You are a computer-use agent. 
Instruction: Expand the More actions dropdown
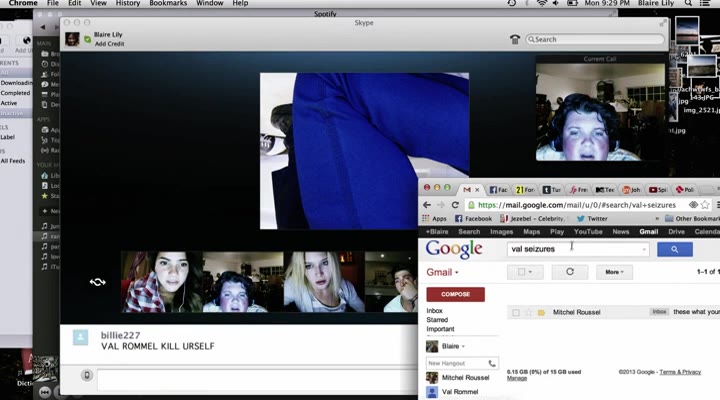[612, 272]
